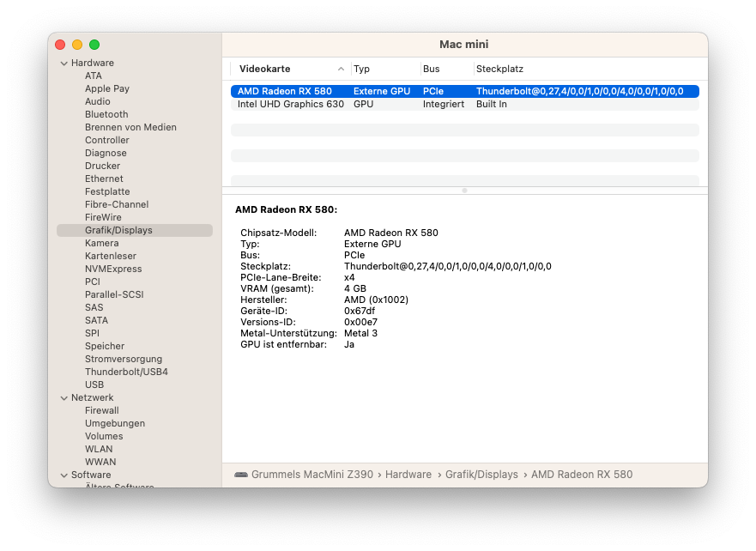
Task: Click the VRAM value 4 GB
Action: click(x=355, y=288)
